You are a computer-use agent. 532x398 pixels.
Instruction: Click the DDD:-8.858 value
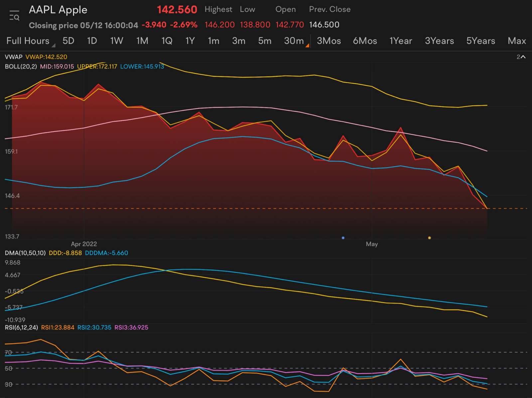click(x=65, y=253)
